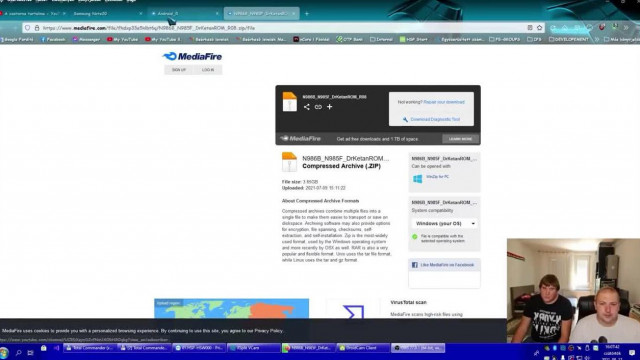Viewport: 640px width, 360px height.
Task: Open a new browser tab with plus
Action: coord(307,13)
